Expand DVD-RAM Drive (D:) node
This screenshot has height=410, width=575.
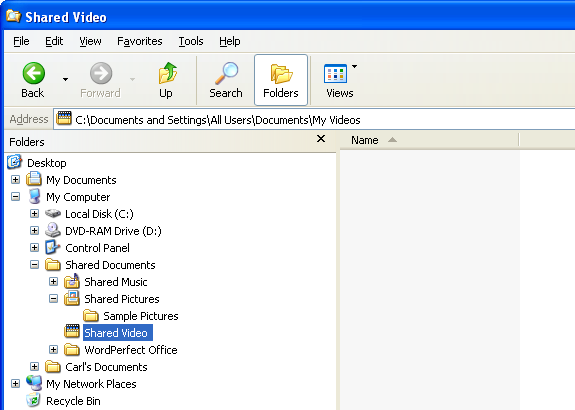point(34,230)
